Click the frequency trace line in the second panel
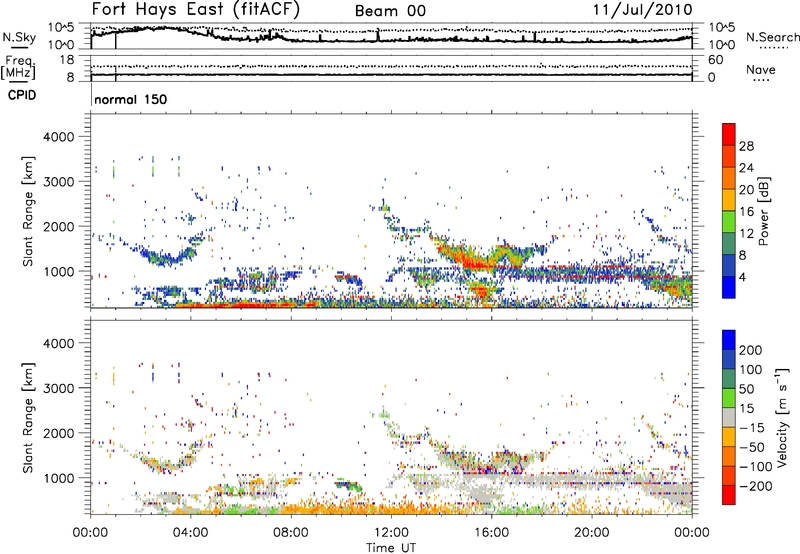 pos(391,75)
